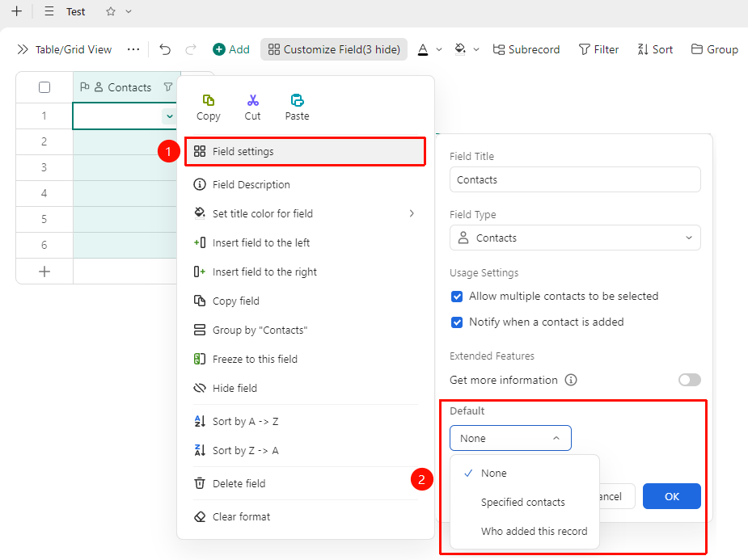Screen dimensions: 748x560
Task: Uncheck Notify when a contact is added
Action: pos(457,322)
